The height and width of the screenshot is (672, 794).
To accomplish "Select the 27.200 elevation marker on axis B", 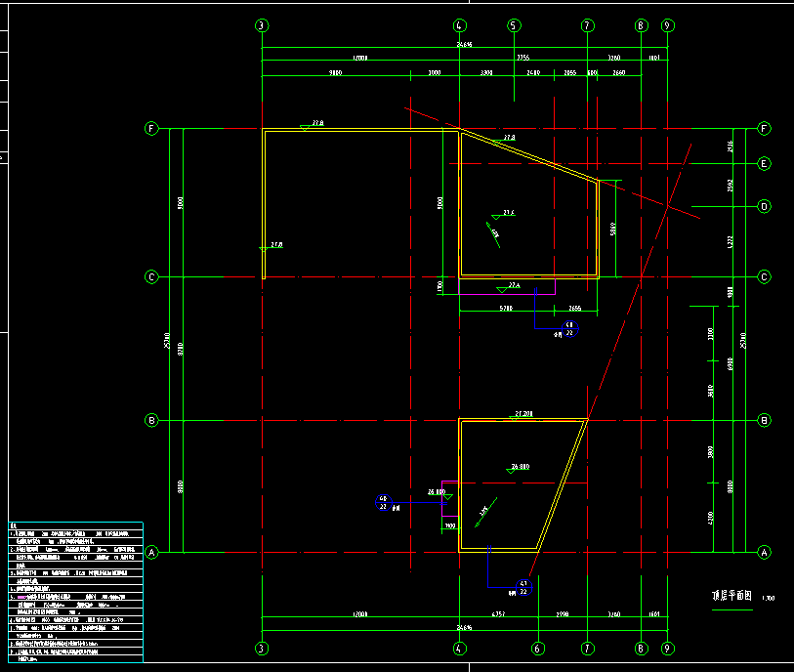I will 522,414.
